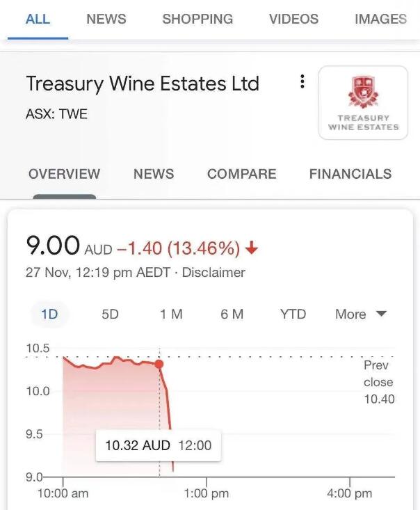Click the Disclaimer link
This screenshot has height=510, width=420.
(x=213, y=273)
